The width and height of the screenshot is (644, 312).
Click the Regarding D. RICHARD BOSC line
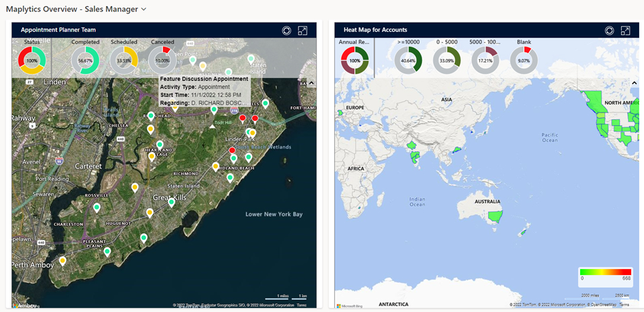(202, 103)
